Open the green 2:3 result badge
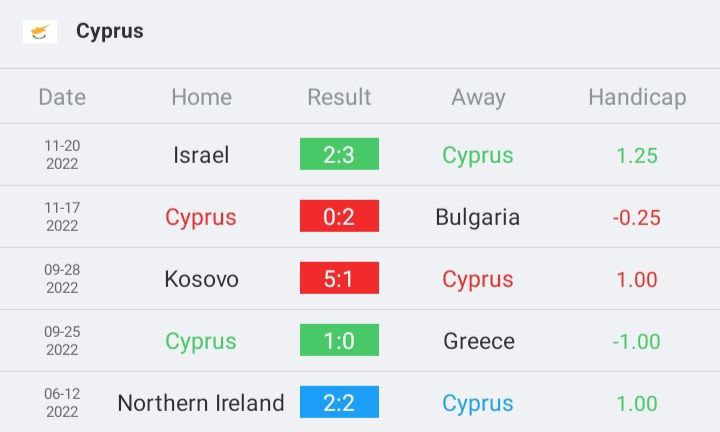 (x=339, y=154)
